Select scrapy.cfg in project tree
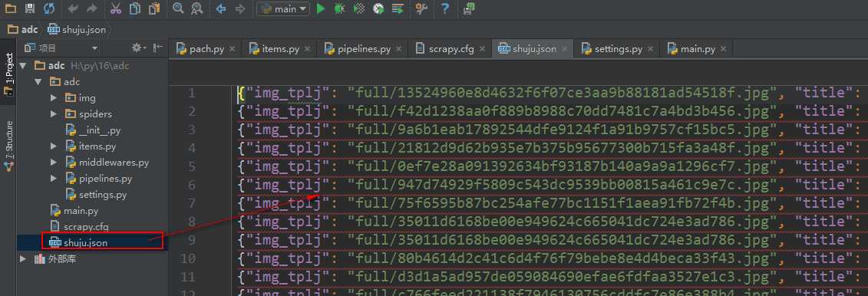The image size is (868, 296). point(79,227)
